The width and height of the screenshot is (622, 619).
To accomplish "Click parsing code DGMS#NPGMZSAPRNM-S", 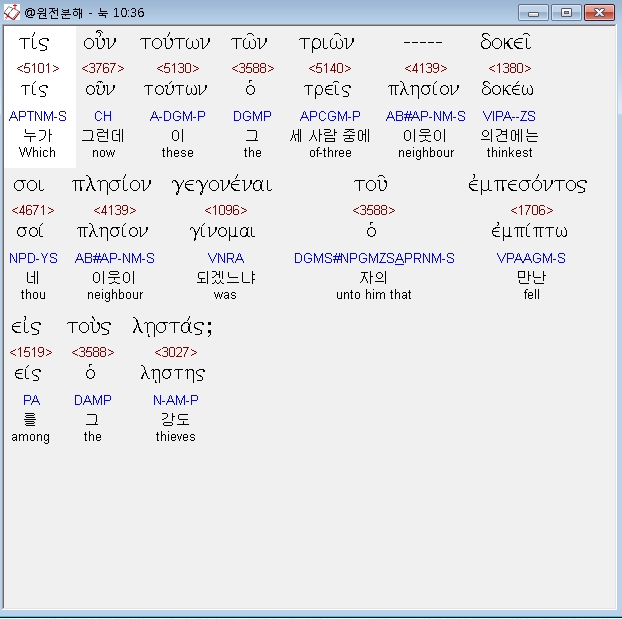I will click(x=374, y=258).
